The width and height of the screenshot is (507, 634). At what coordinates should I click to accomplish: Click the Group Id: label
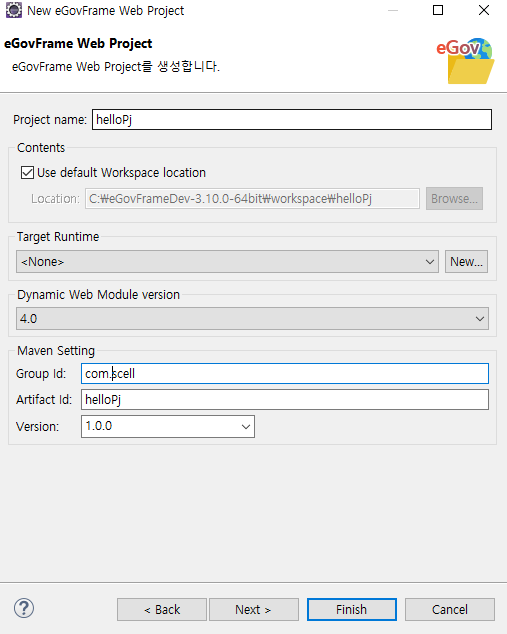tap(41, 374)
